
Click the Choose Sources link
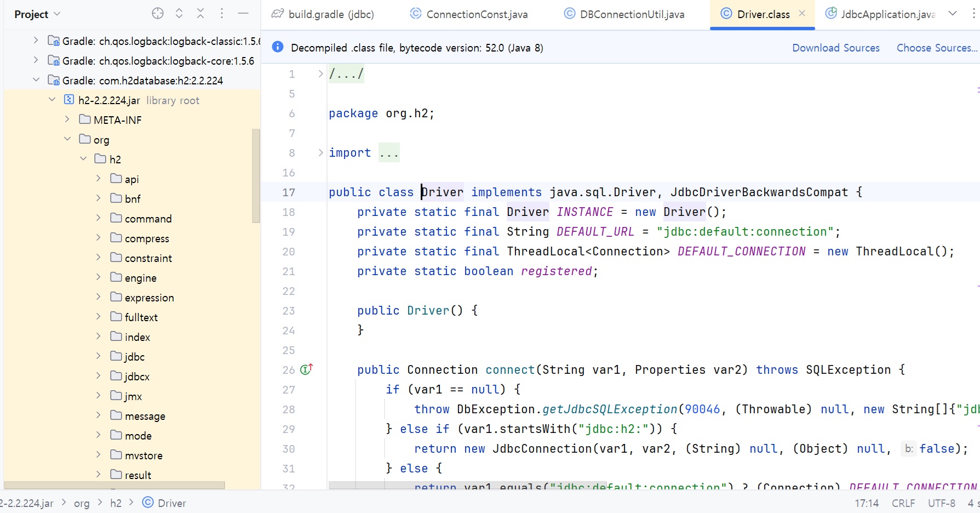936,48
